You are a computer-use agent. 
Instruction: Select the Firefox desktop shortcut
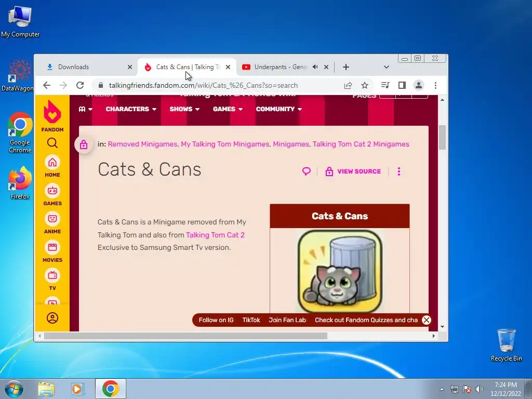pos(20,183)
